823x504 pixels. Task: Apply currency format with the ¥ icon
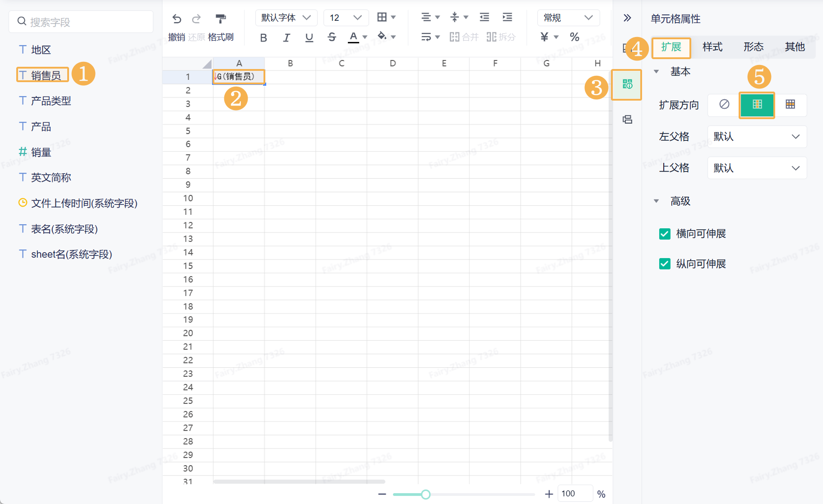(x=545, y=37)
